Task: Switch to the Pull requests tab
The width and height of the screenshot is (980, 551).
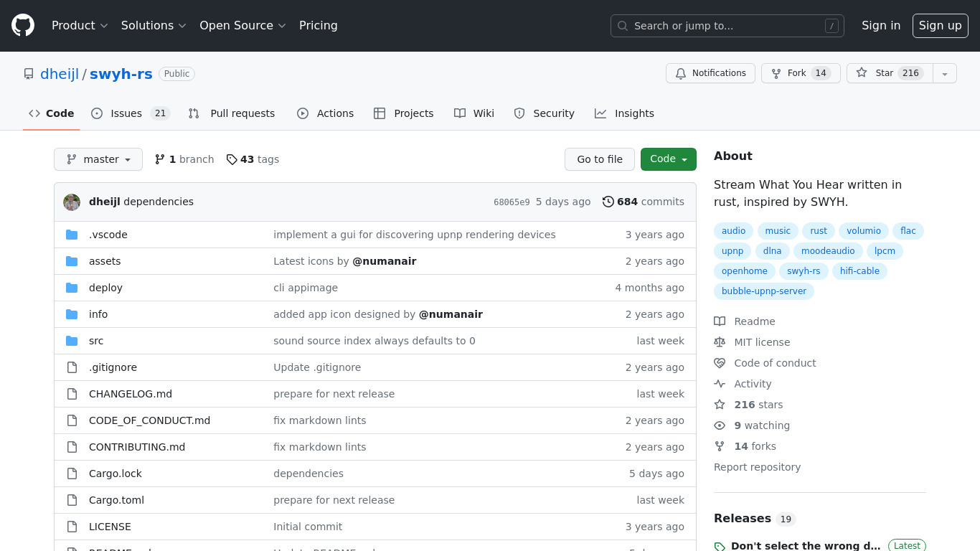Action: point(232,113)
